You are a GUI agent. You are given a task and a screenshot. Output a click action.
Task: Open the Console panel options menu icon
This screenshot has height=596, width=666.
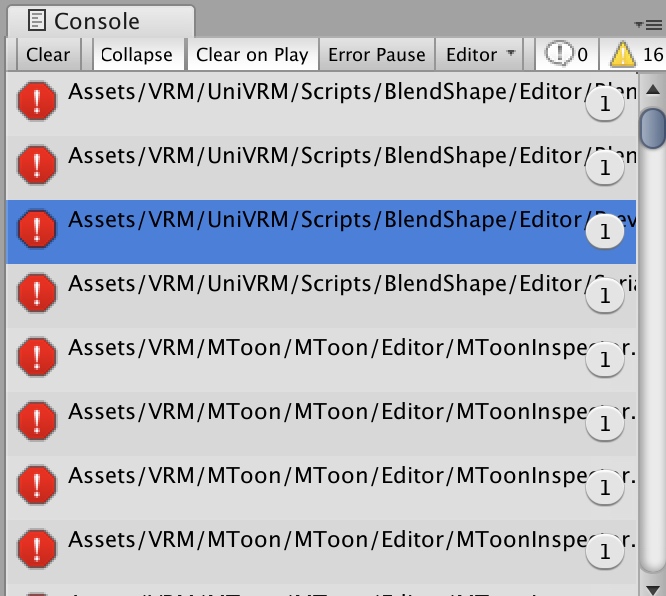coord(655,24)
